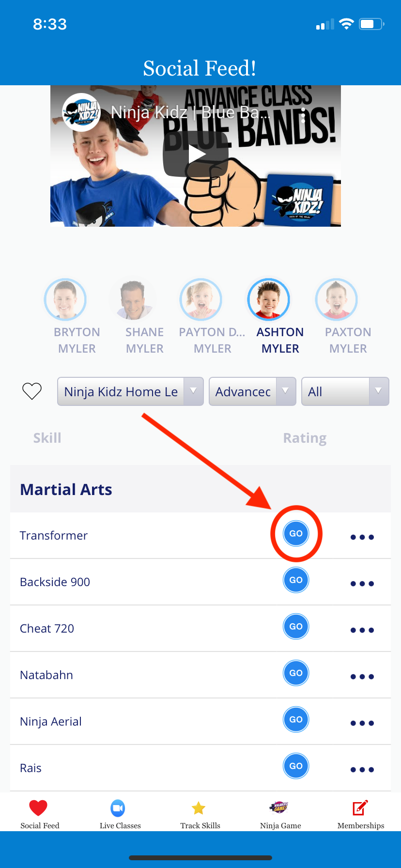This screenshot has height=868, width=401.
Task: Tap GO button for Cheat 720
Action: tap(296, 626)
